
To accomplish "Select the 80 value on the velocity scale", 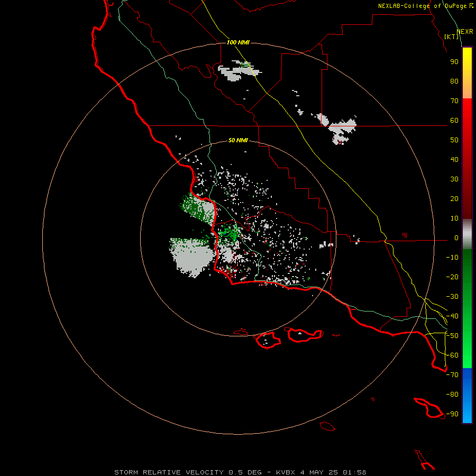I will point(454,81).
